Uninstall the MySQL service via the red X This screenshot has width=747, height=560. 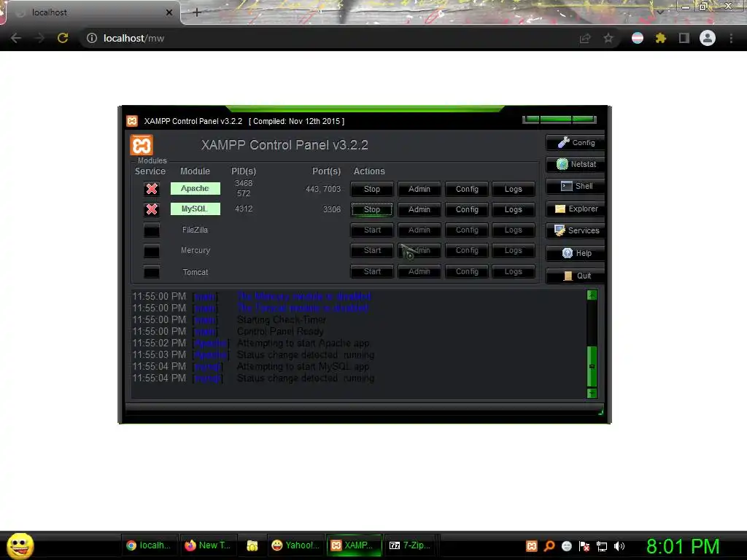pyautogui.click(x=152, y=209)
